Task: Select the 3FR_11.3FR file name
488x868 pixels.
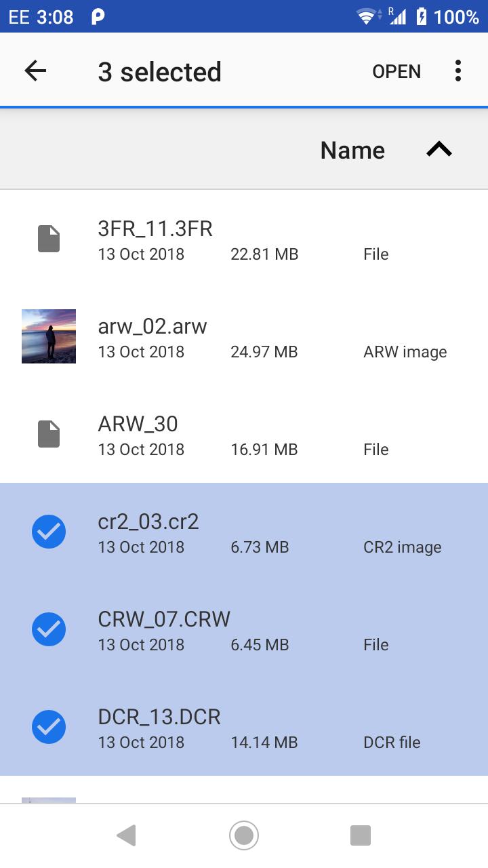Action: [155, 229]
